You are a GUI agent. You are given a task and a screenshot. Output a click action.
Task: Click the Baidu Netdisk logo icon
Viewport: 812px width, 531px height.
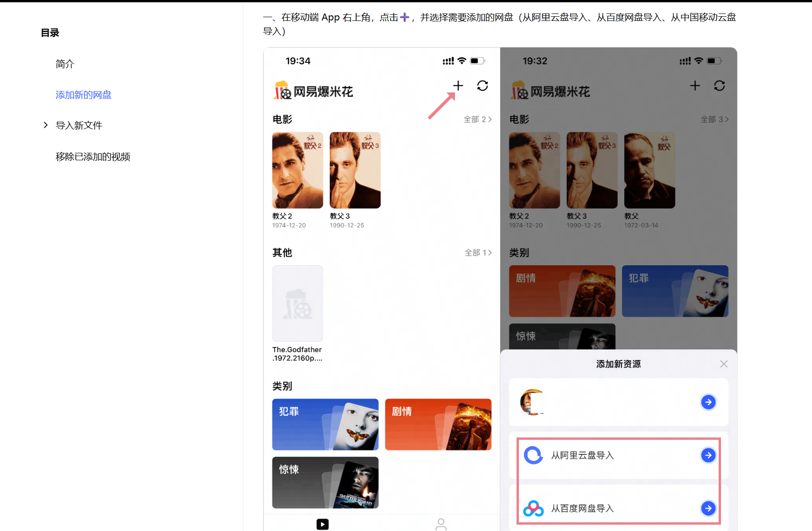click(533, 508)
